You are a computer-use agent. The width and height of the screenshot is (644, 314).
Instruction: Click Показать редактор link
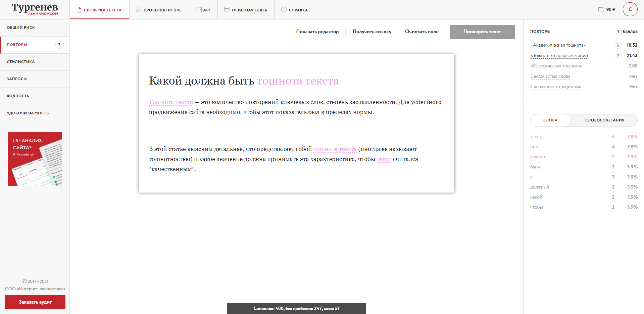317,32
